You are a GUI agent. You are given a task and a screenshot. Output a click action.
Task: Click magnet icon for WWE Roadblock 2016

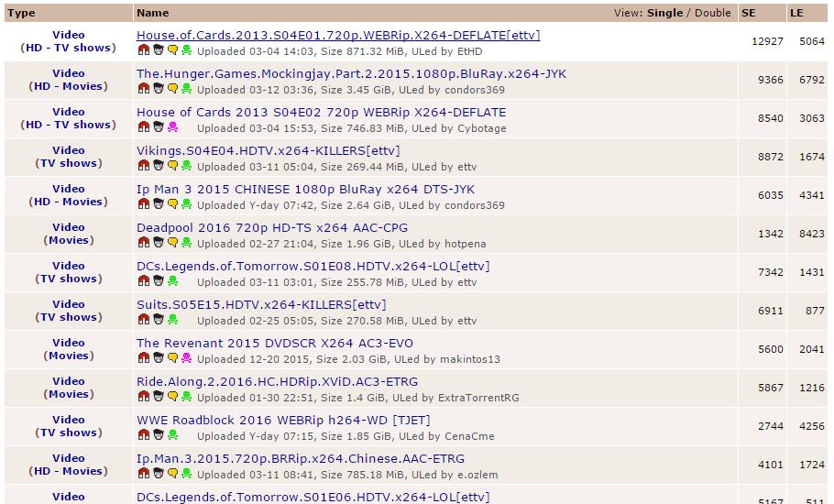click(144, 434)
